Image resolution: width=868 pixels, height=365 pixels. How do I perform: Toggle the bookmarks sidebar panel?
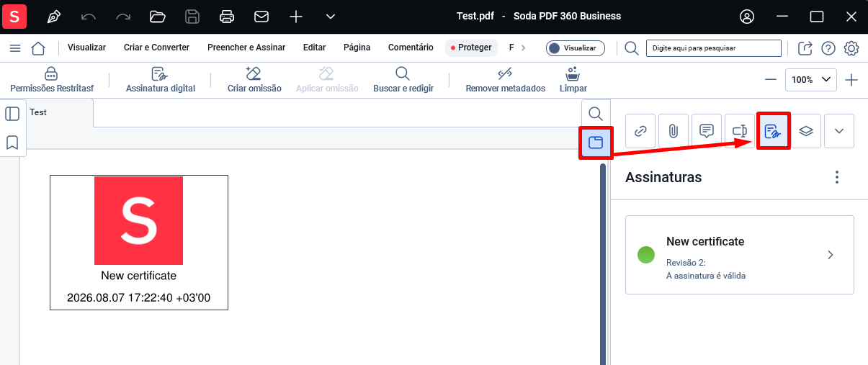pyautogui.click(x=12, y=143)
